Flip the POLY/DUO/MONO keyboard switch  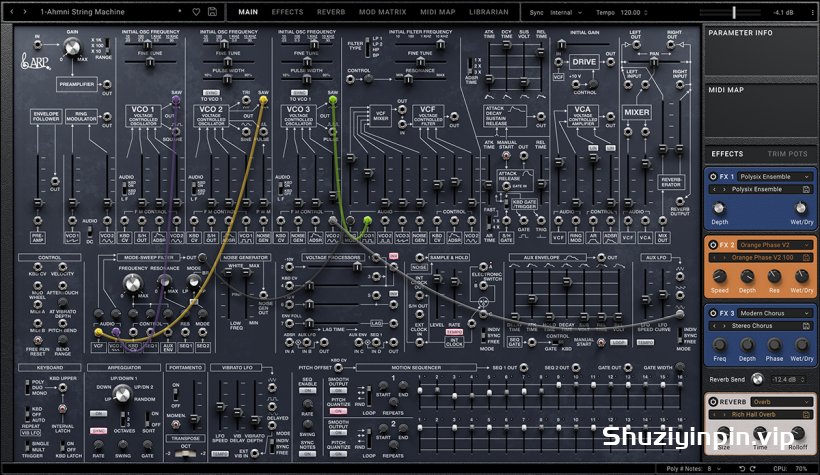point(27,387)
